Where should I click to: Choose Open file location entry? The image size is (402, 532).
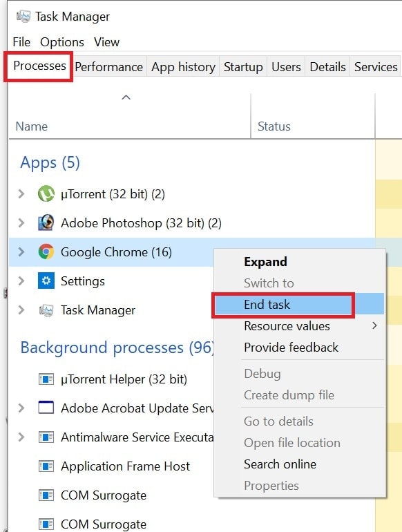tap(300, 442)
